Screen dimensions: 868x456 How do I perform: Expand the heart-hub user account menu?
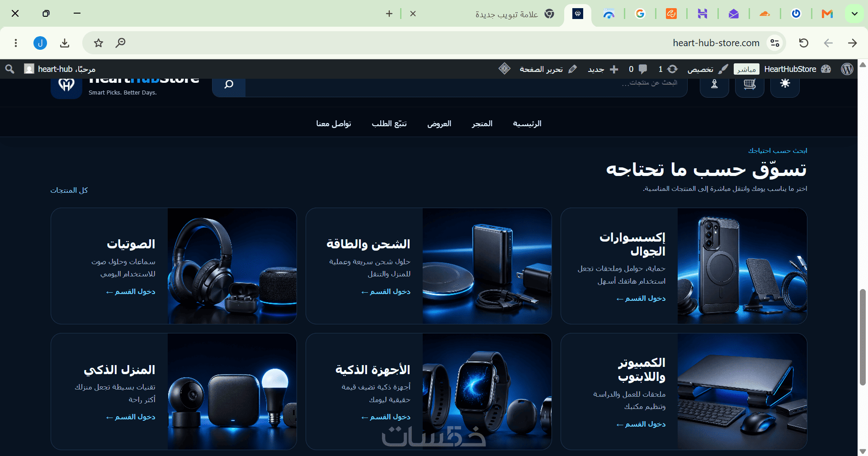tap(60, 69)
